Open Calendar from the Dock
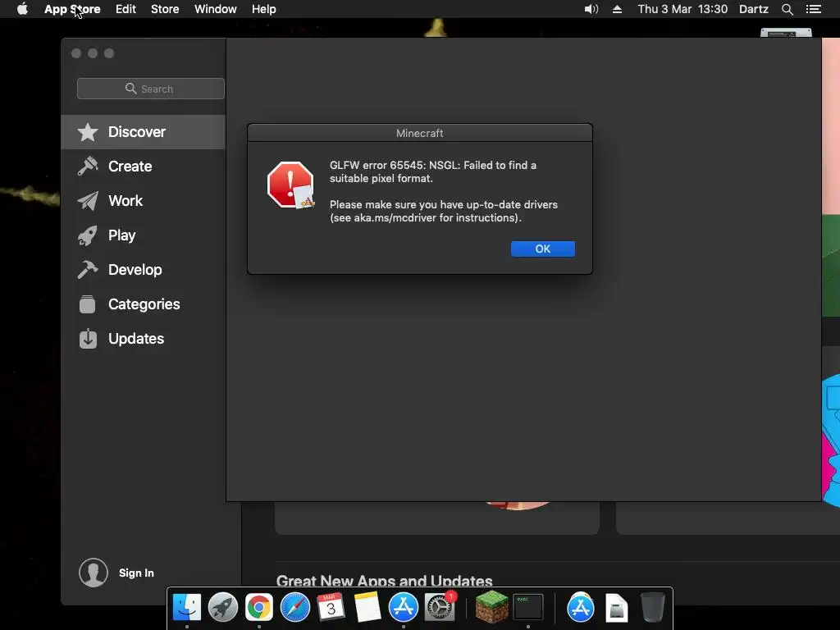The width and height of the screenshot is (840, 630). point(331,607)
